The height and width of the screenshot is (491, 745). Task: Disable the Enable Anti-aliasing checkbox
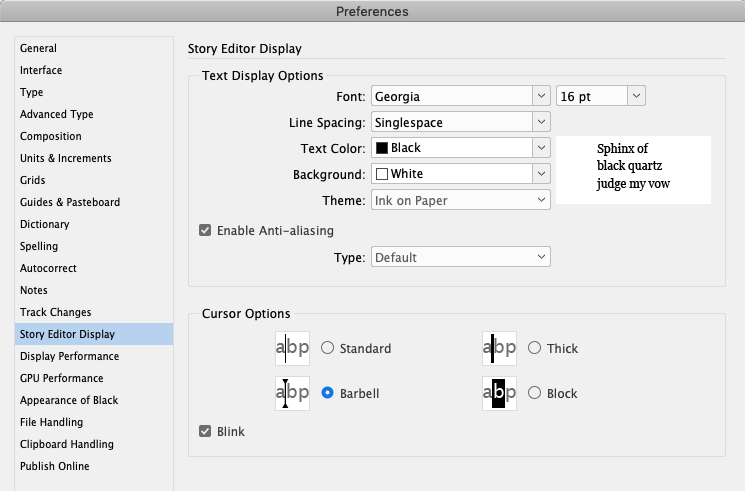click(x=205, y=231)
